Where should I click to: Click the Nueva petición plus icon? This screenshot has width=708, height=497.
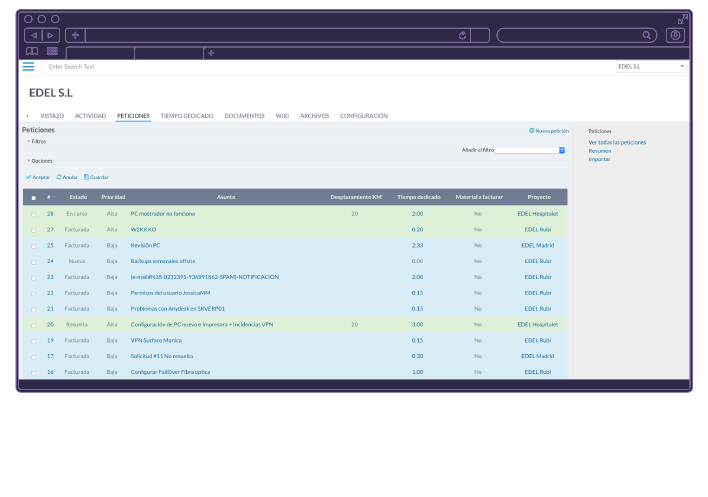[532, 131]
